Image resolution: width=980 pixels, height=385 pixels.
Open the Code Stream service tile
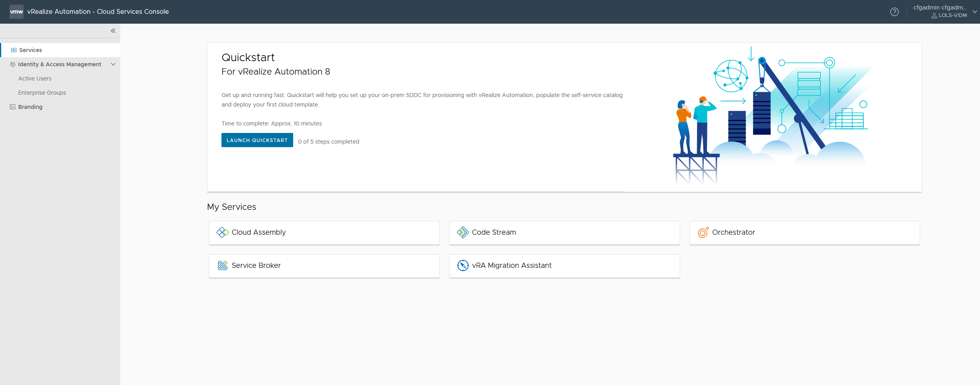565,233
